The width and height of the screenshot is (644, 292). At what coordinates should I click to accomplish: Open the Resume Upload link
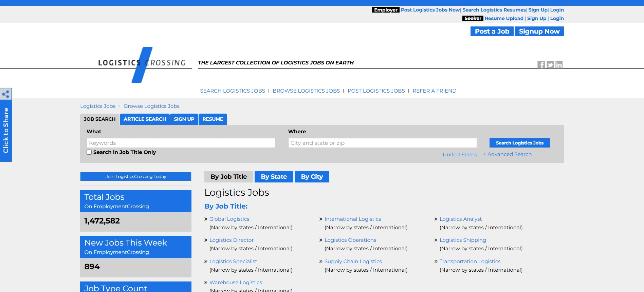coord(504,18)
